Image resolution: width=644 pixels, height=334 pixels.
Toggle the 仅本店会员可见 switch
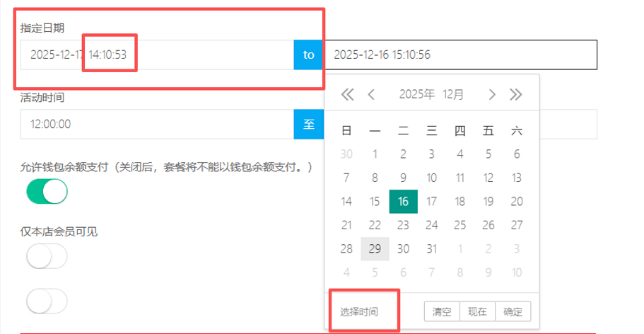[47, 256]
